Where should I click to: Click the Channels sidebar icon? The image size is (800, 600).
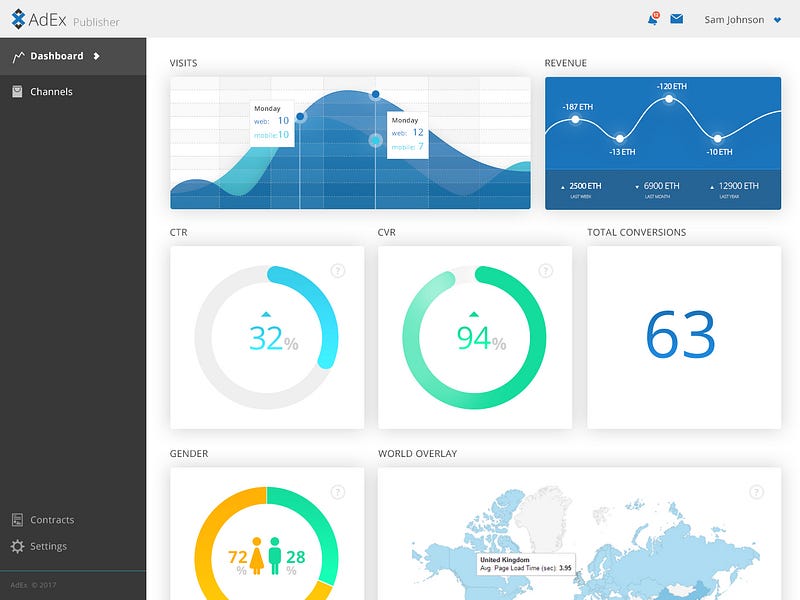(17, 91)
